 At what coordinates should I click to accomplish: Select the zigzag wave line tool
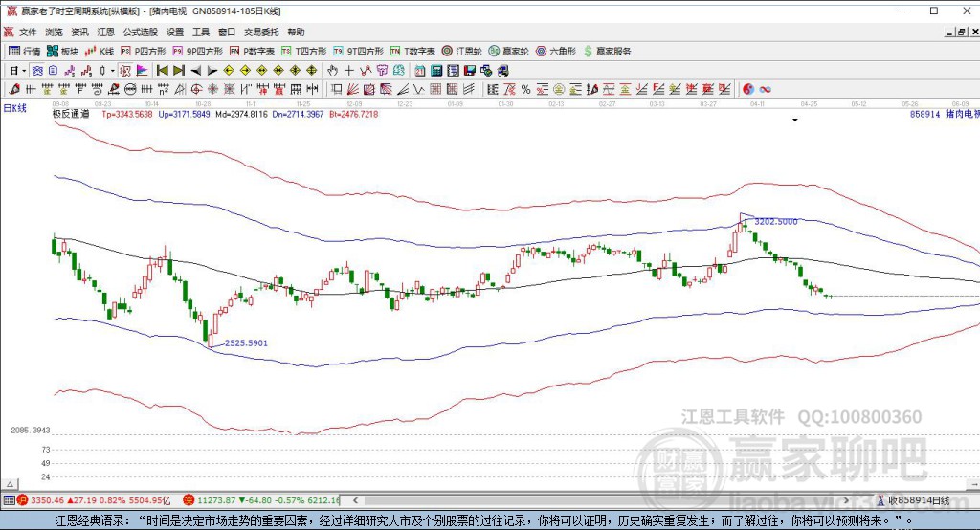click(419, 89)
